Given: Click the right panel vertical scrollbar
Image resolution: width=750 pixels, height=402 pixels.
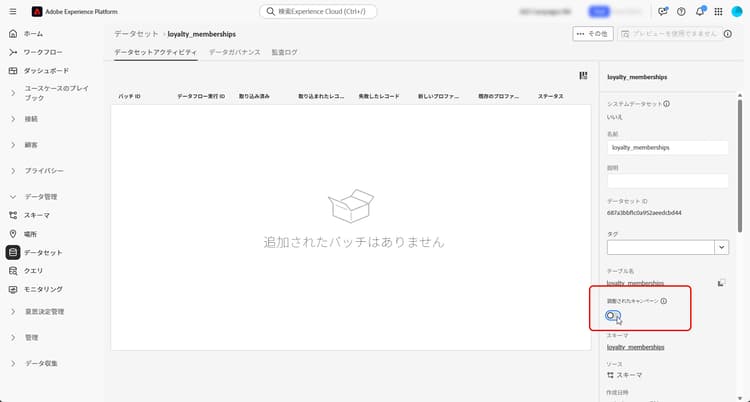Looking at the screenshot, I should coord(740,166).
